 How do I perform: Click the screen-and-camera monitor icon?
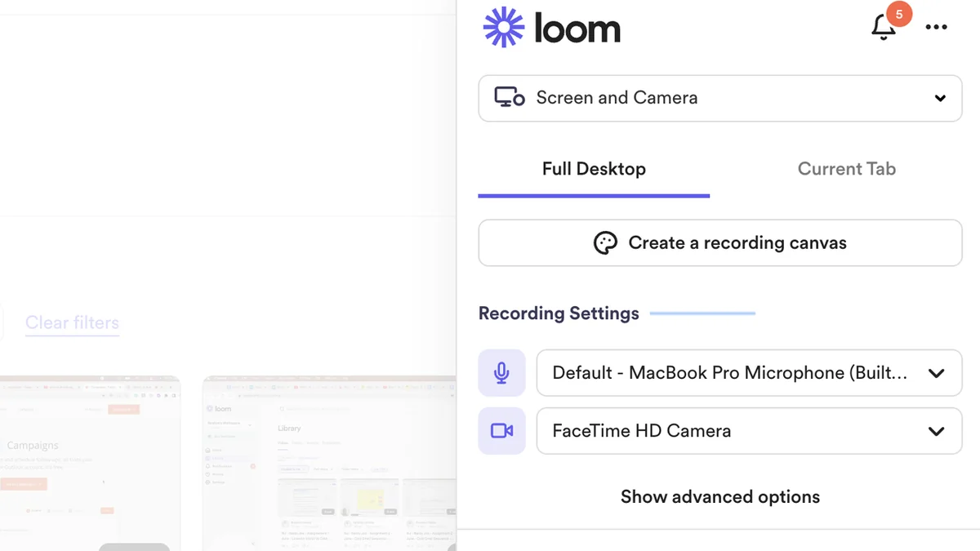tap(510, 98)
